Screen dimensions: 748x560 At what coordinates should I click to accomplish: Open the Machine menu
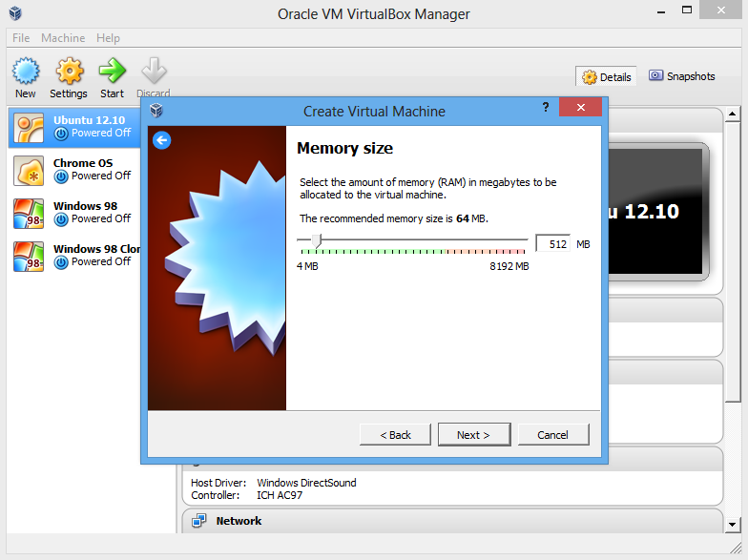63,38
